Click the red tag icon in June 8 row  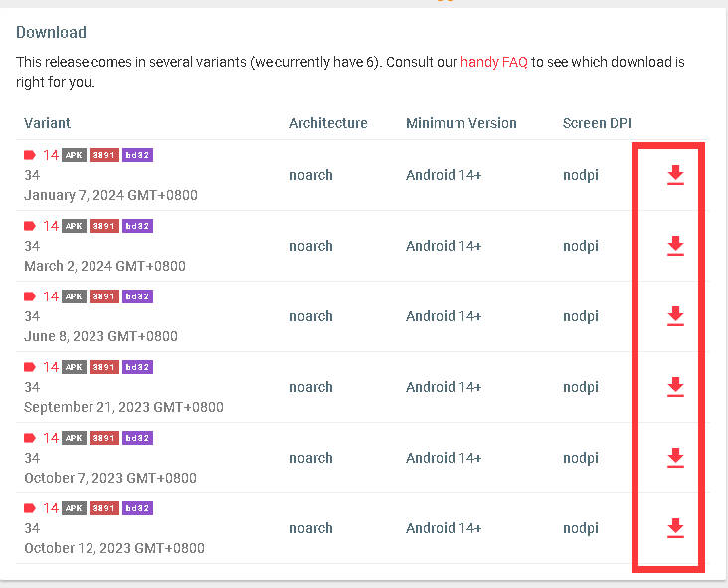tap(30, 296)
